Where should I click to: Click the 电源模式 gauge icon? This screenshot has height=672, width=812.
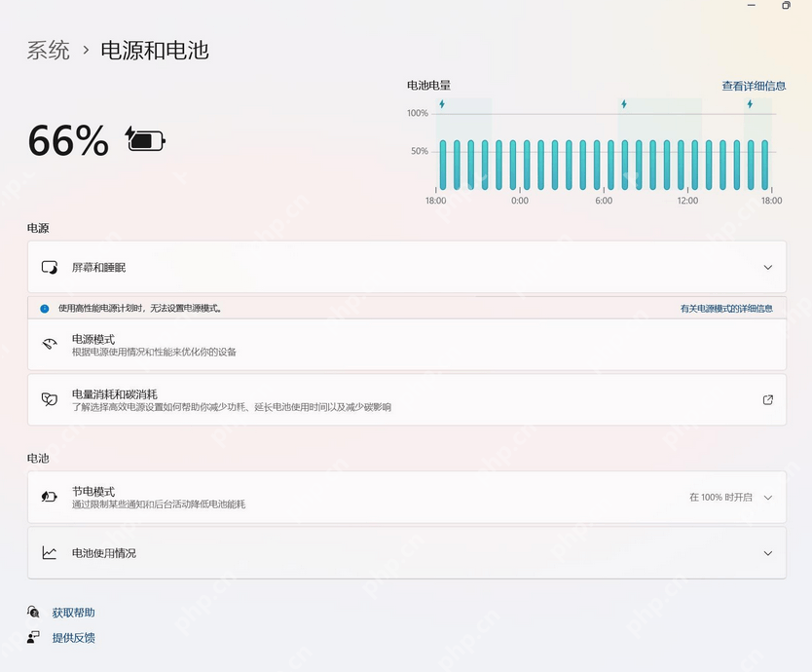point(50,344)
